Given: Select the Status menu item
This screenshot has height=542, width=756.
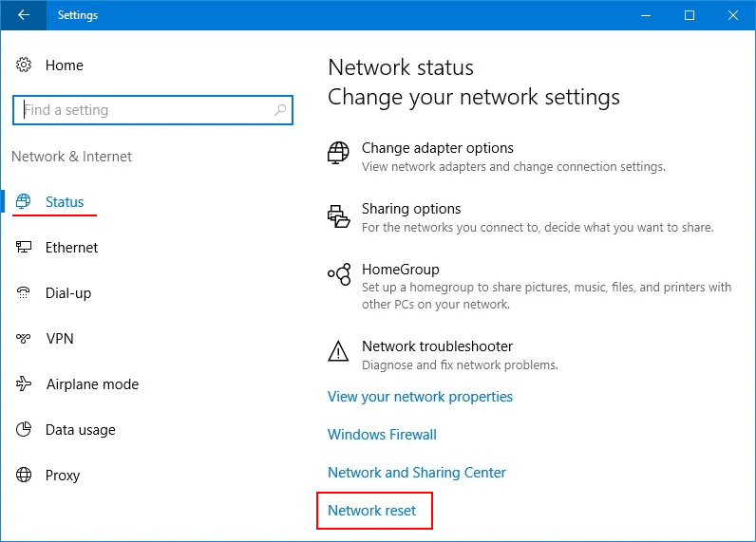Looking at the screenshot, I should [x=65, y=202].
